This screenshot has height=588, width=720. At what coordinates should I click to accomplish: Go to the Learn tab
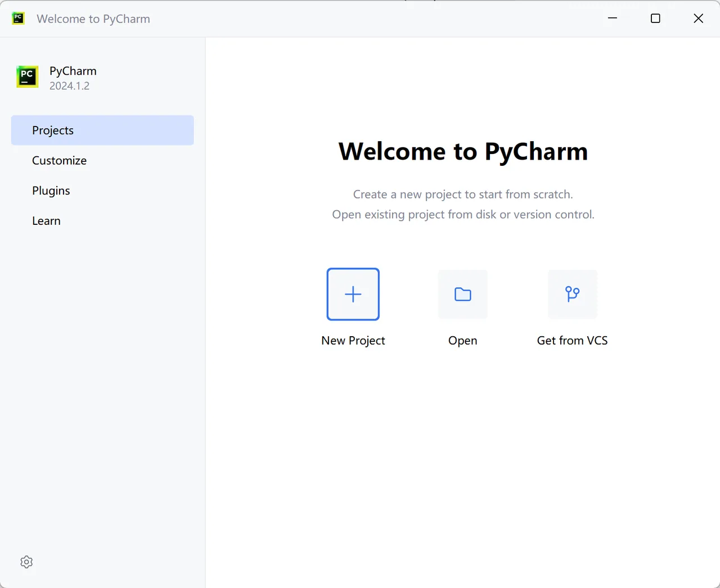pos(102,221)
